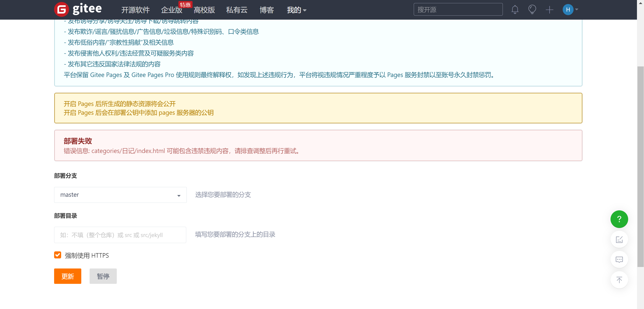
Task: Click the Gitee logo icon
Action: (62, 10)
